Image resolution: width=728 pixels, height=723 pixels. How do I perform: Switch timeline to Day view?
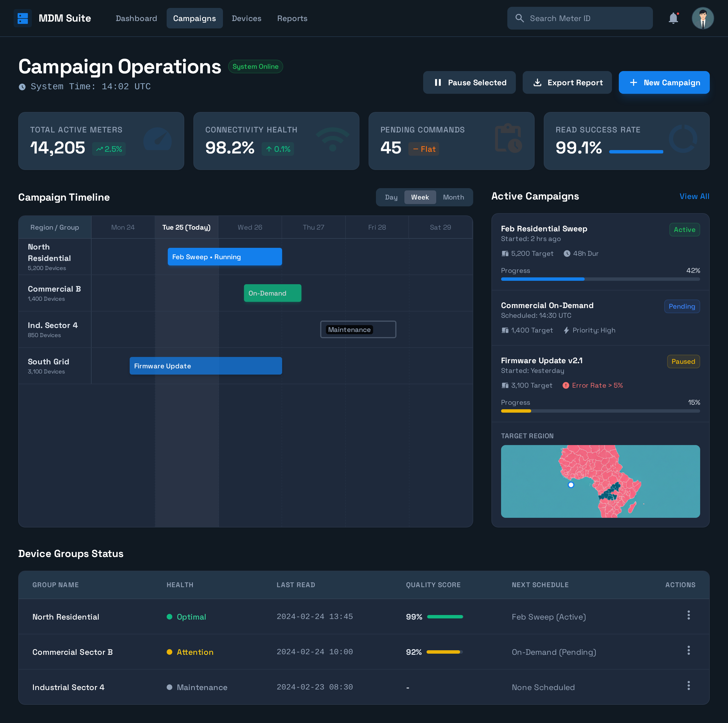391,197
